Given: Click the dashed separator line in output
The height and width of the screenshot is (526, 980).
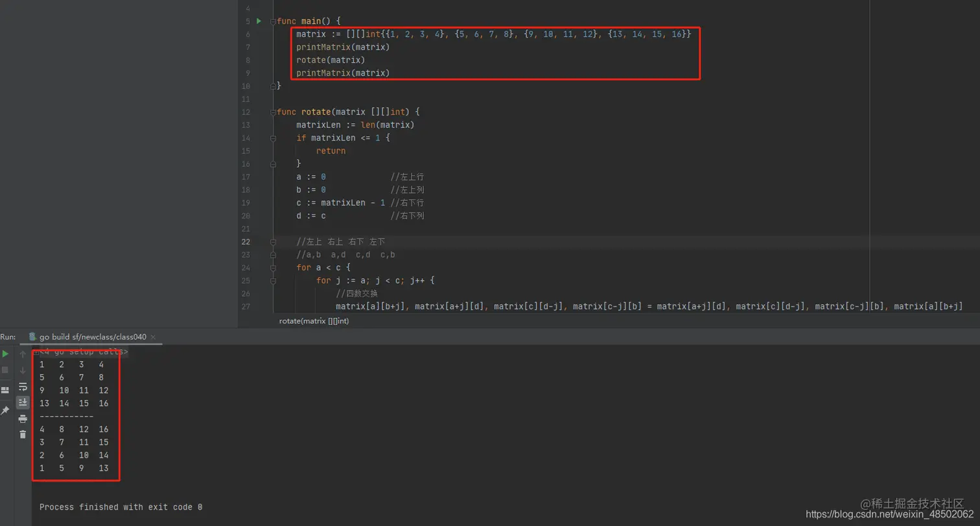Looking at the screenshot, I should click(x=66, y=417).
